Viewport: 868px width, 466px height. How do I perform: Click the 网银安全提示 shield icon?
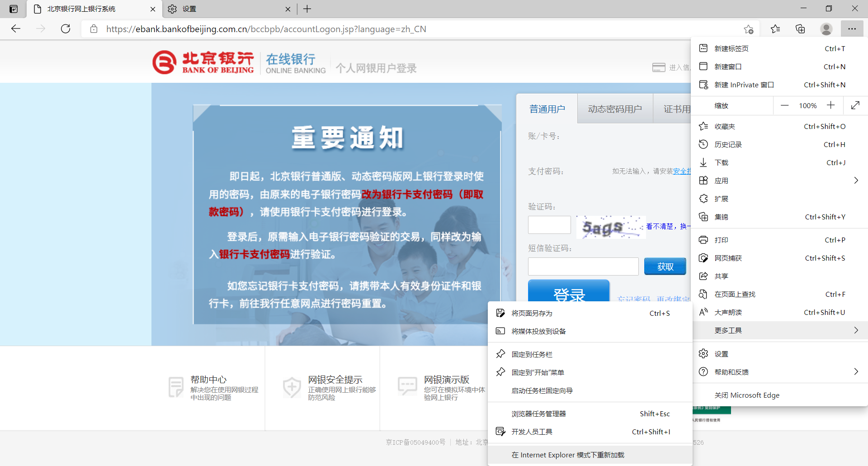(x=292, y=387)
